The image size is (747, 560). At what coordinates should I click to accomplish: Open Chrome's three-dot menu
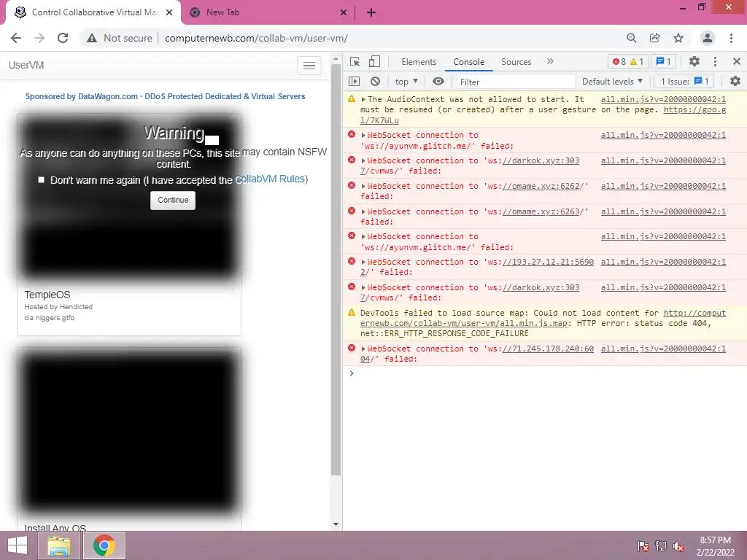[731, 38]
